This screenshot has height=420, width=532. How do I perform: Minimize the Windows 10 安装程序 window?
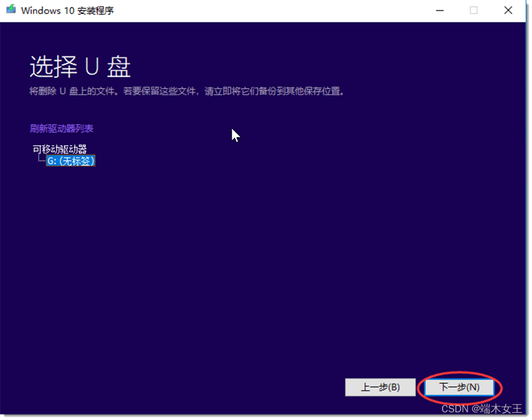440,11
